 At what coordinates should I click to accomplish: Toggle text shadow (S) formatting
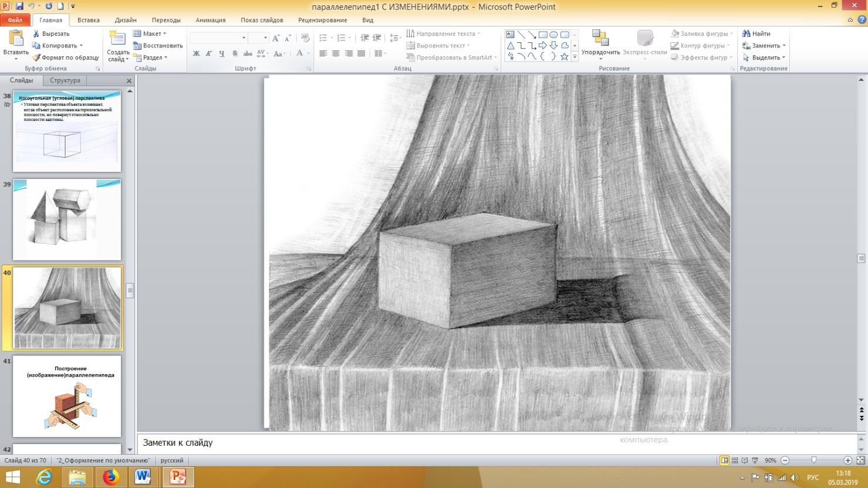[235, 53]
